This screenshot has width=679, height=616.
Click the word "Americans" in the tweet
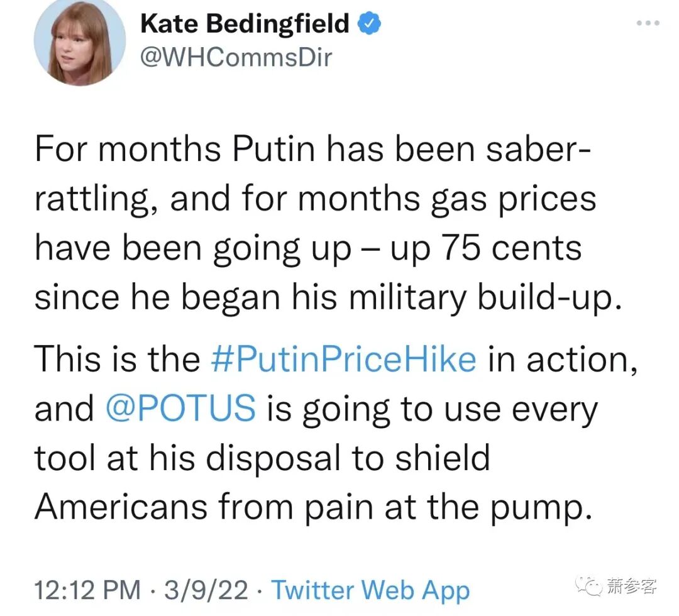(119, 506)
